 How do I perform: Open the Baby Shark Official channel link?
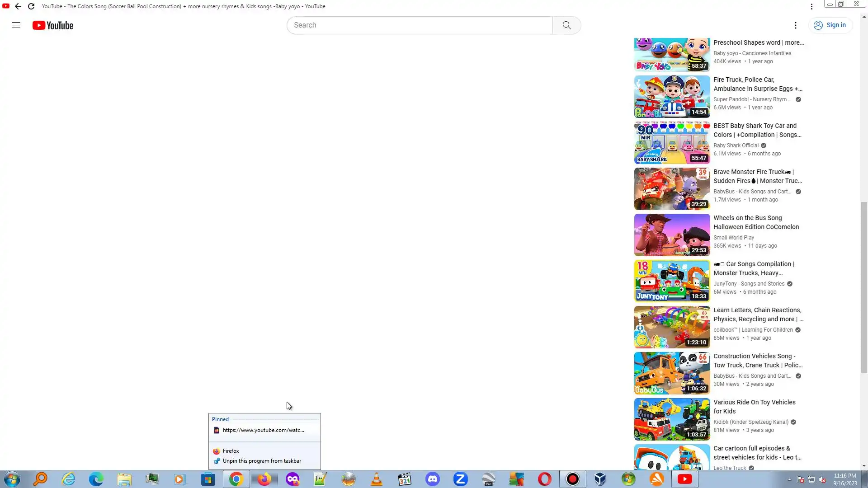736,145
